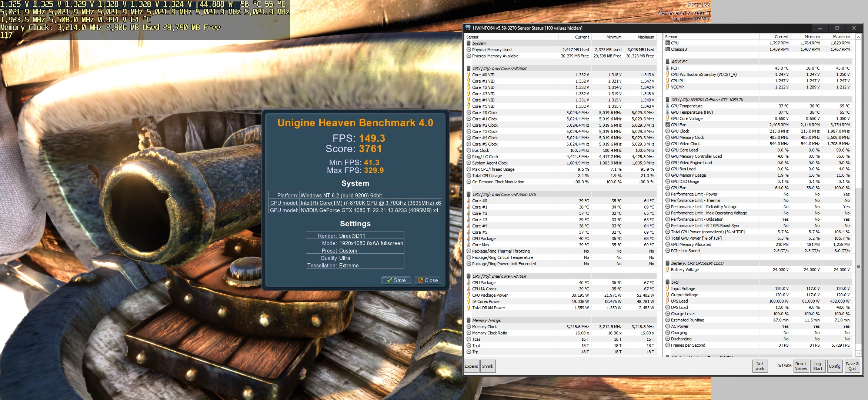This screenshot has height=400, width=868.
Task: Select PCIe Link Speed row
Action: pyautogui.click(x=758, y=251)
